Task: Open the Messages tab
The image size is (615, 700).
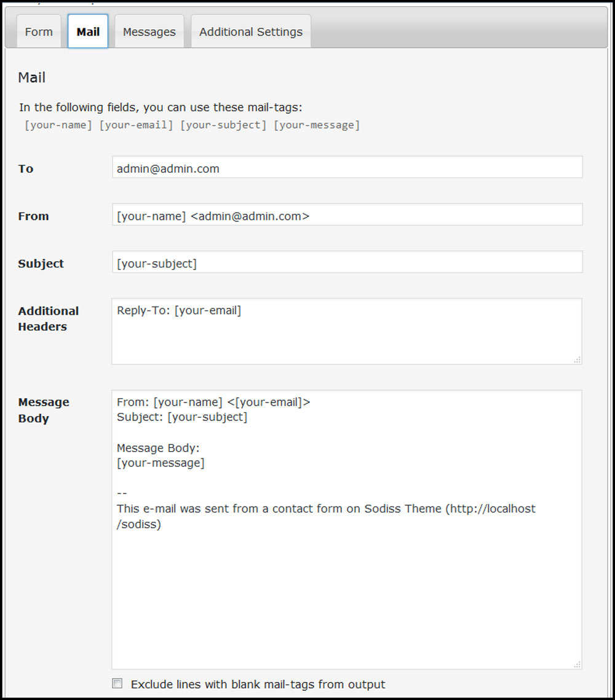Action: (149, 32)
